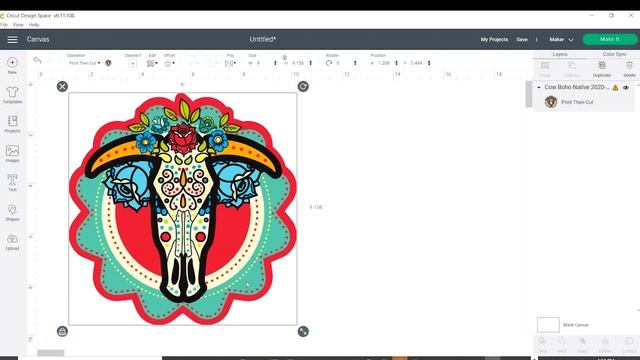Click the horizontal canvas scrollbar thumb

[x=51, y=353]
